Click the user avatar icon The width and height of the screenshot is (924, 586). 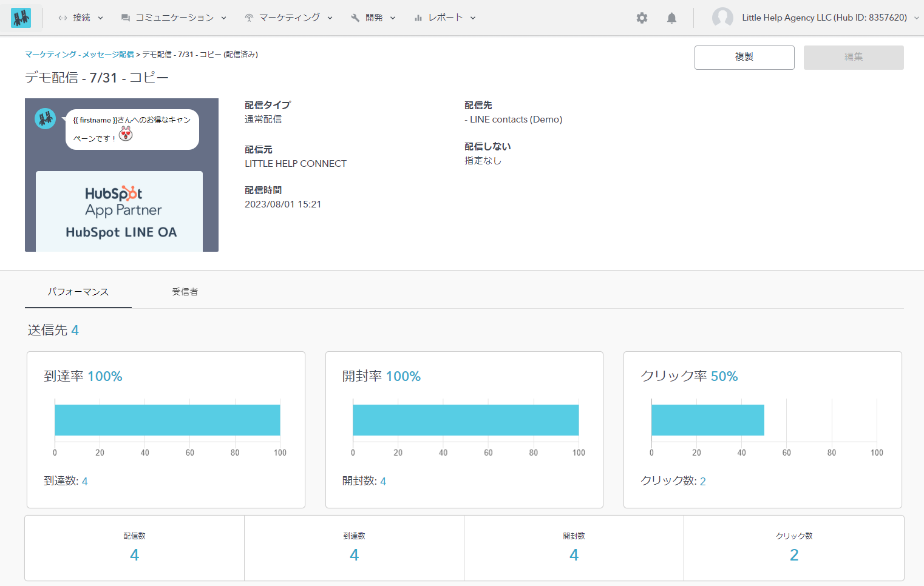tap(722, 18)
